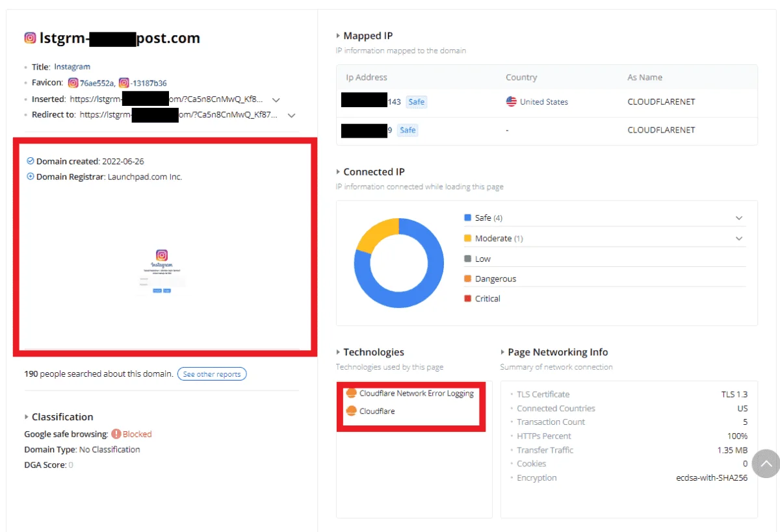The width and height of the screenshot is (780, 532).
Task: Click the gray Low legend swatch
Action: [x=467, y=259]
